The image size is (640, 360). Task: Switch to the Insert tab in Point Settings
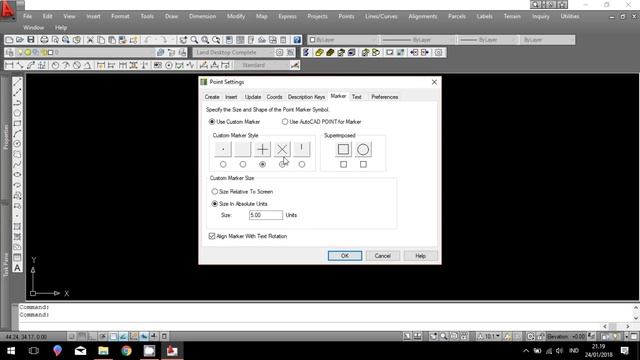[x=231, y=97]
